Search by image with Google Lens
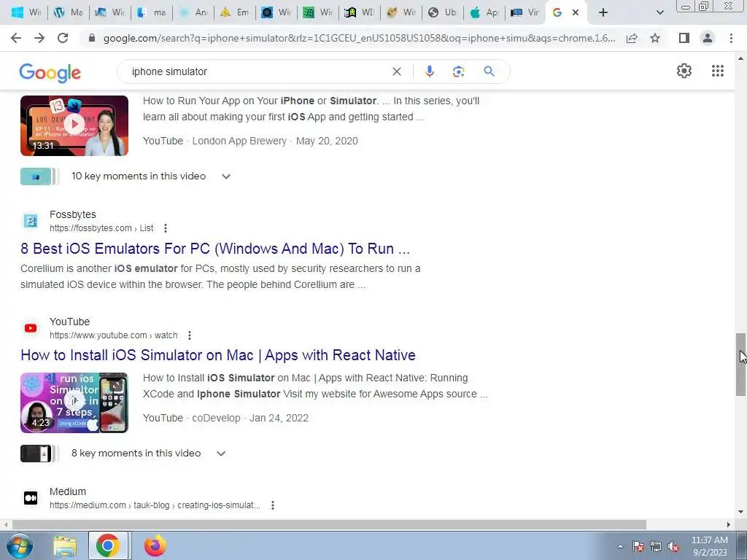This screenshot has width=747, height=560. click(458, 71)
